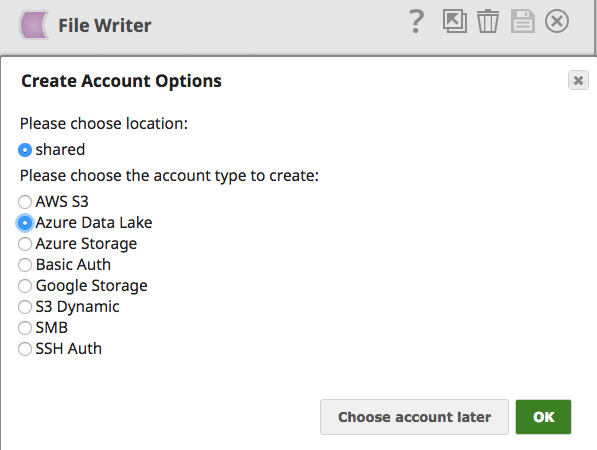Click the save disk icon
597x450 pixels.
(522, 21)
